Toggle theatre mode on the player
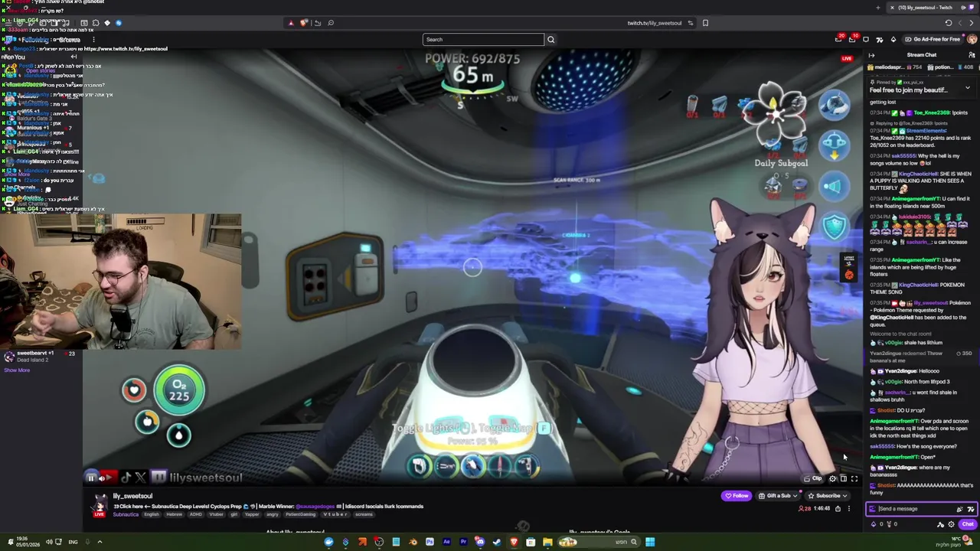The image size is (980, 551). (844, 479)
